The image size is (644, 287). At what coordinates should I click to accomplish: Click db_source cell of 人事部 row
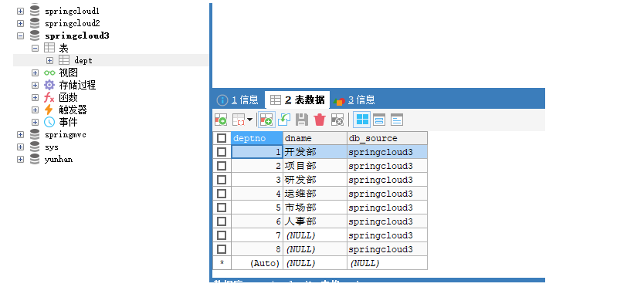coord(387,221)
